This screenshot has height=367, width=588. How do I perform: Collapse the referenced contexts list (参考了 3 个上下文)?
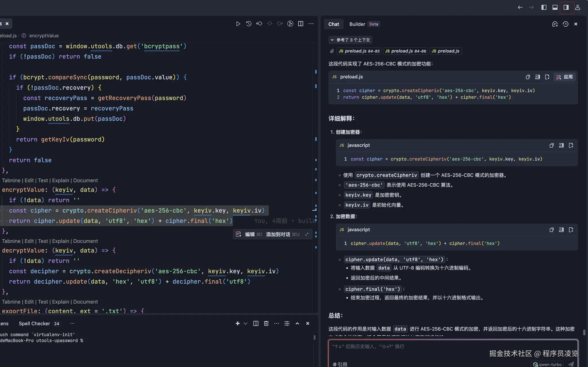[x=350, y=40]
